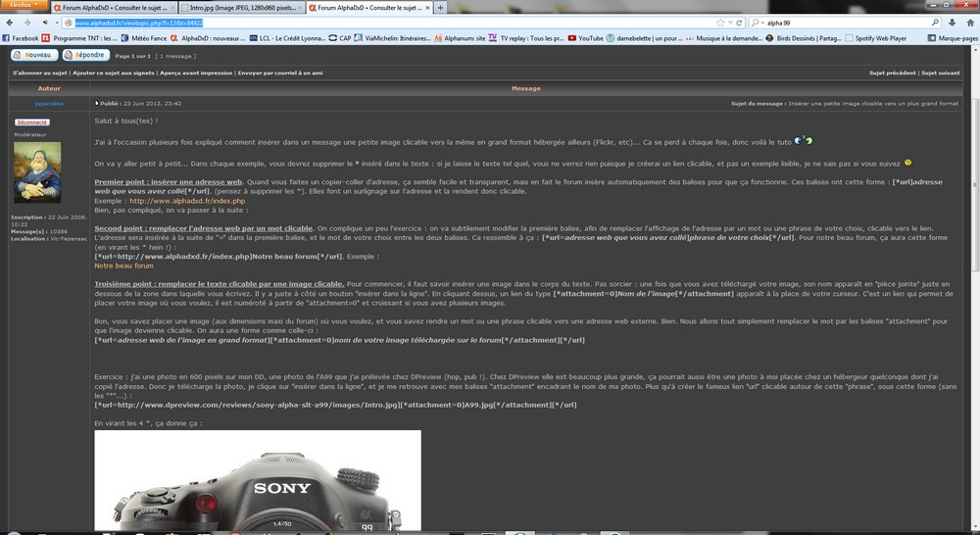Image resolution: width=980 pixels, height=535 pixels.
Task: Open ViaMichelin Itinéraires bookmark
Action: tap(393, 38)
